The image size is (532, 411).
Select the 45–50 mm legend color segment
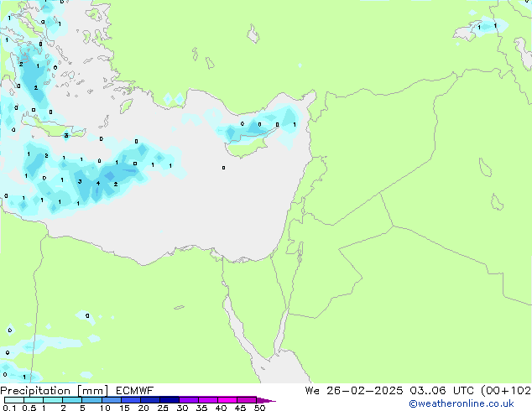247,400
